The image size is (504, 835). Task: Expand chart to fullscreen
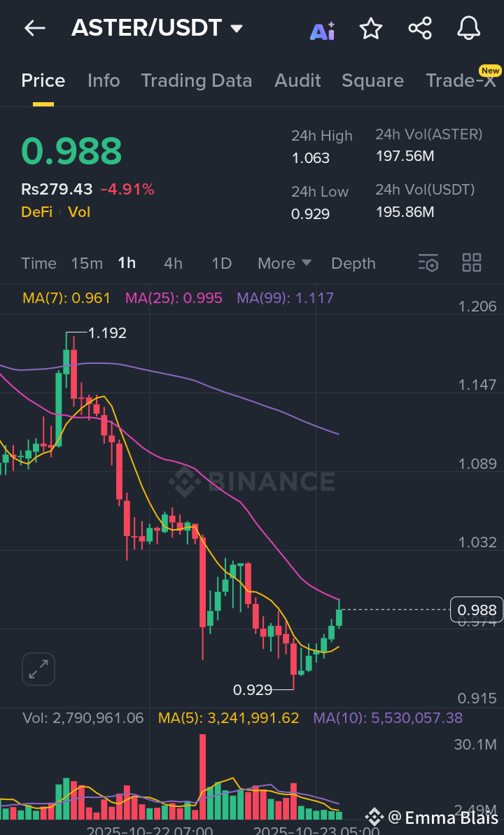click(38, 669)
